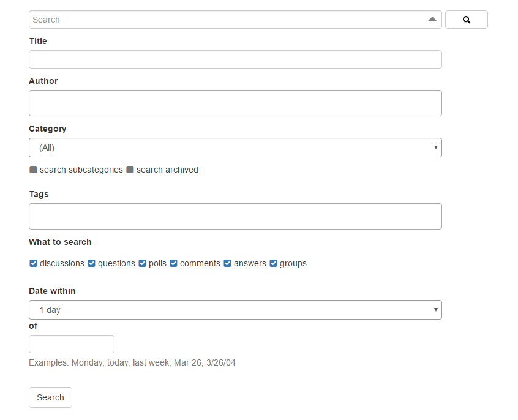Enable search subcategories checkbox
Screen dimensions: 518x420
tap(33, 170)
